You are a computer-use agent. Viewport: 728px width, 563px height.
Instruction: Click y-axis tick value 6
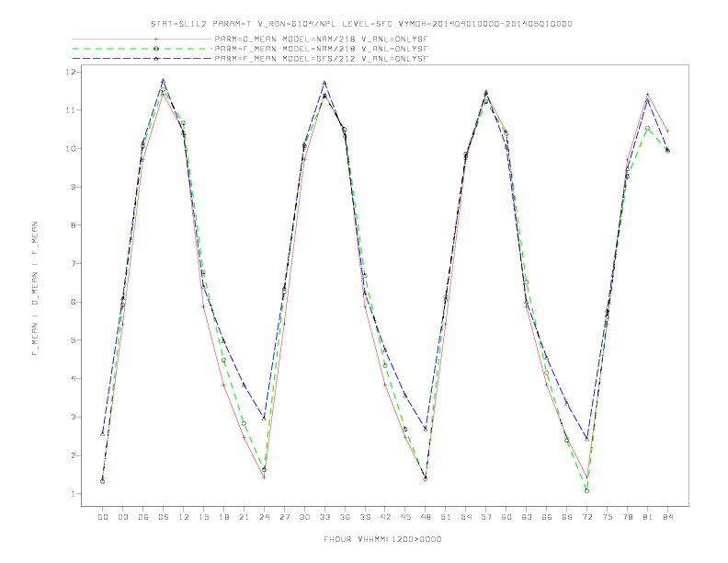(x=73, y=302)
